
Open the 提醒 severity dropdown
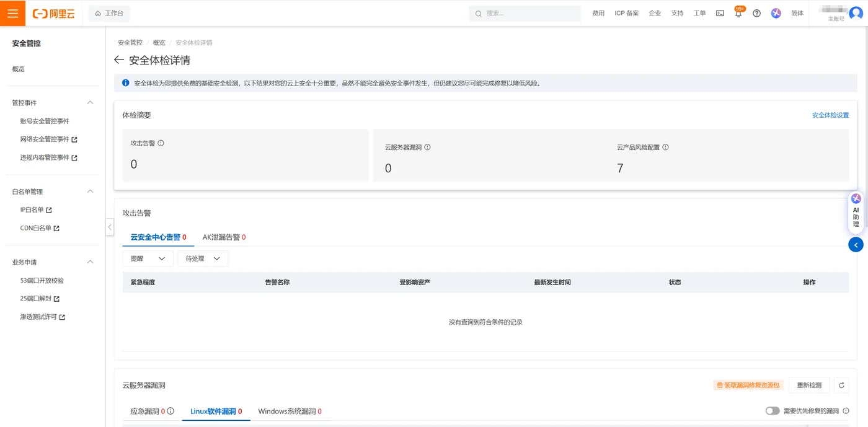(148, 258)
